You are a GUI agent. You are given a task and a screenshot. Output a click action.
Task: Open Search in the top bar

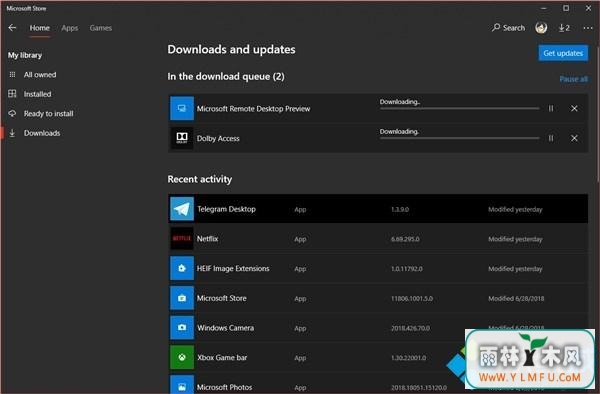(x=509, y=28)
